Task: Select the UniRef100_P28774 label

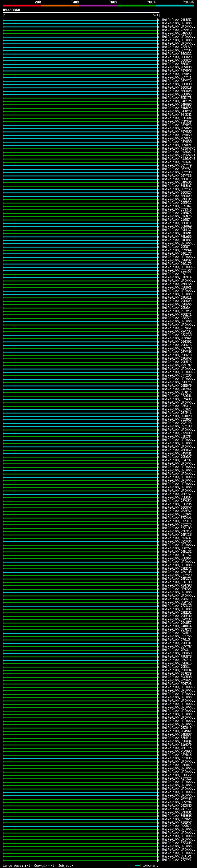Action: pos(177,318)
